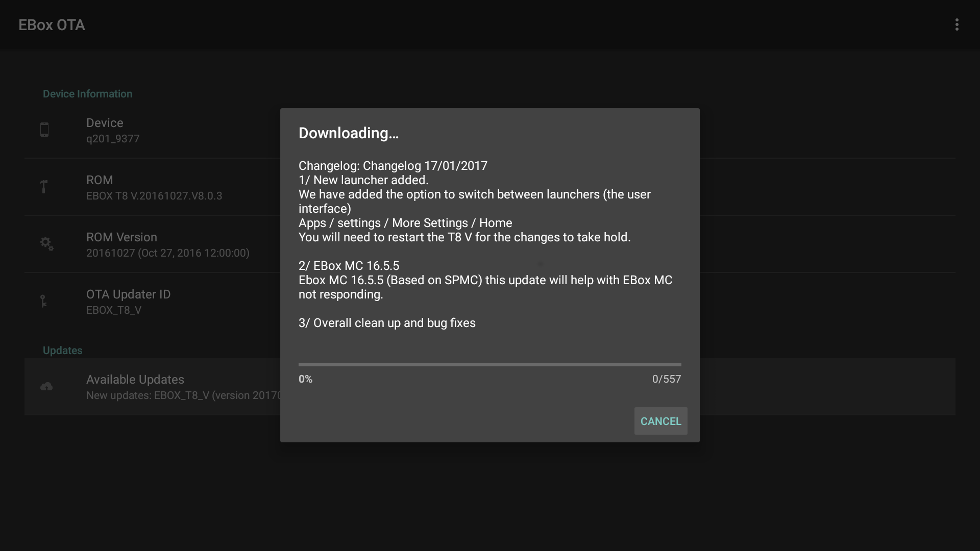Screen dimensions: 980x551
Task: Click 'You will need to restart' line
Action: [x=464, y=237]
